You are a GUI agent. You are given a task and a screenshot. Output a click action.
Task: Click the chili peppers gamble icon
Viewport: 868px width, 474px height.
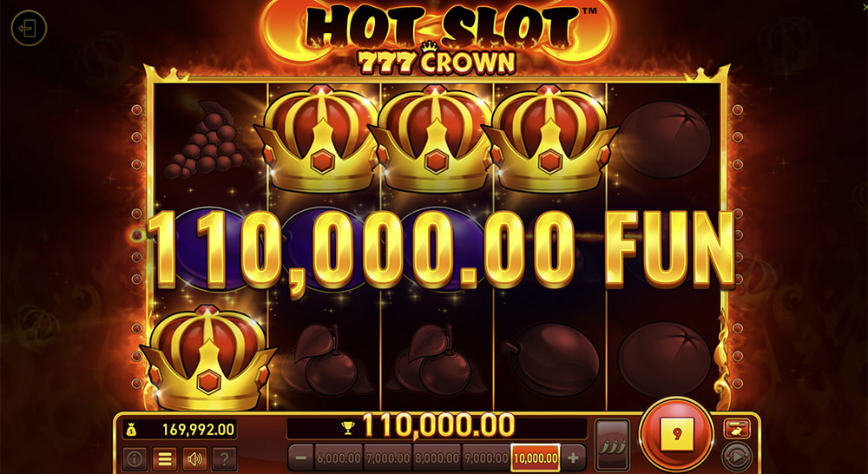tap(612, 444)
